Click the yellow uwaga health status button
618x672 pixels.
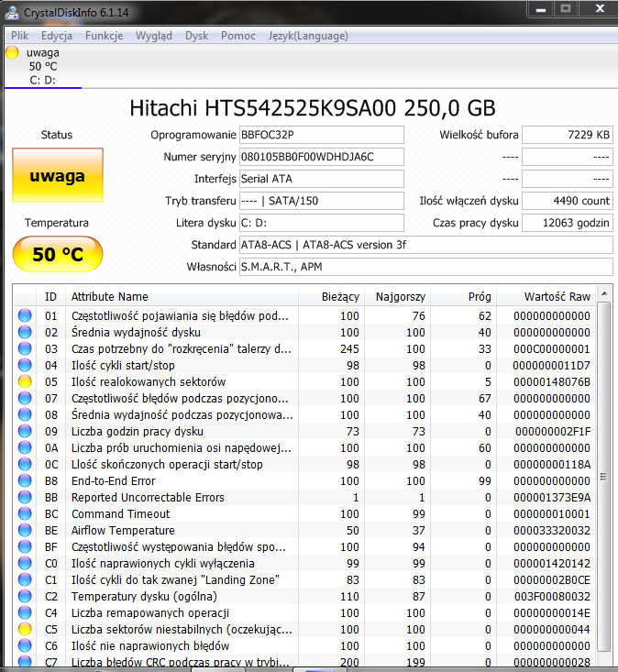click(x=58, y=175)
